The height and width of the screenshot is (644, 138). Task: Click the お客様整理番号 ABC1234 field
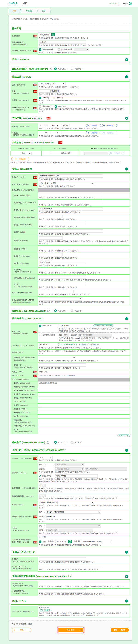click(x=62, y=42)
